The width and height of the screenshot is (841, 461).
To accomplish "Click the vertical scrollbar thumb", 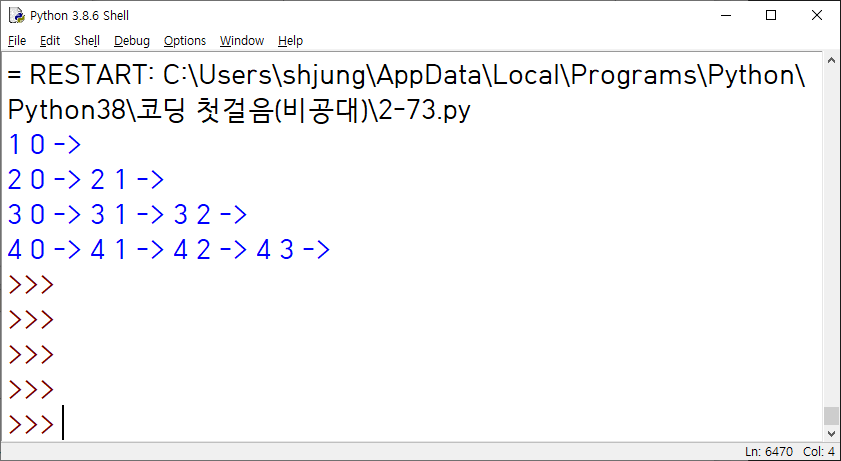I will coord(832,415).
